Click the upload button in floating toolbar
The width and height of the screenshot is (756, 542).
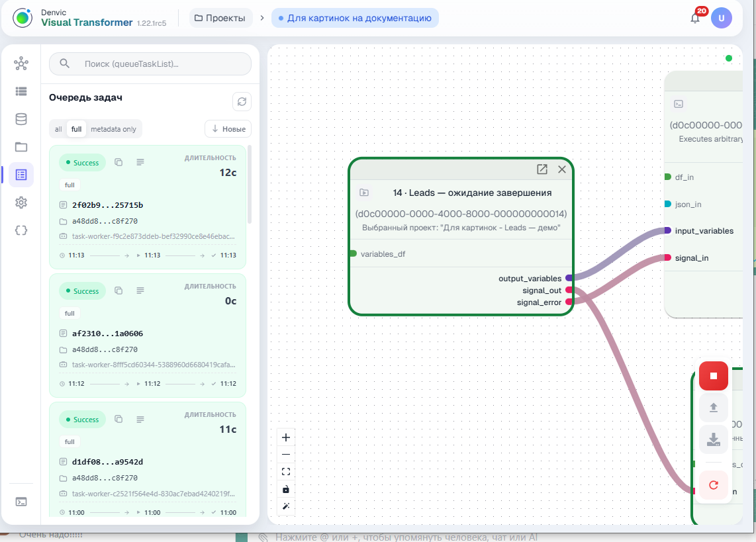click(714, 408)
